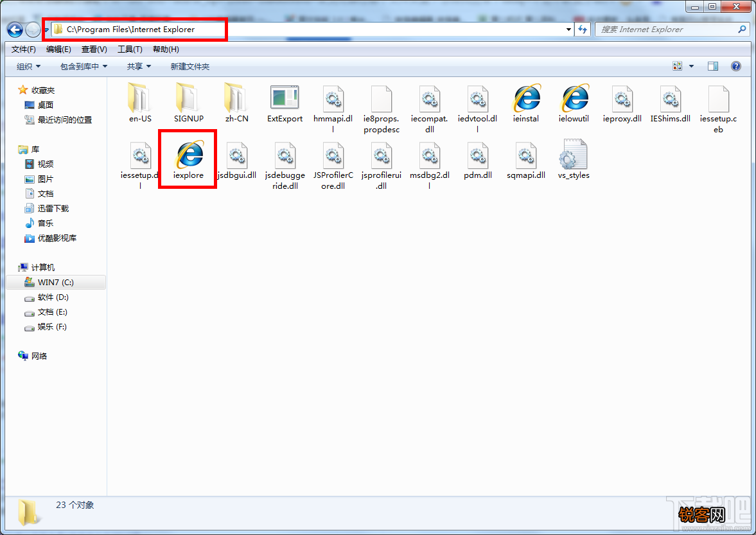756x535 pixels.
Task: Open the 组织 dropdown menu
Action: tap(28, 67)
